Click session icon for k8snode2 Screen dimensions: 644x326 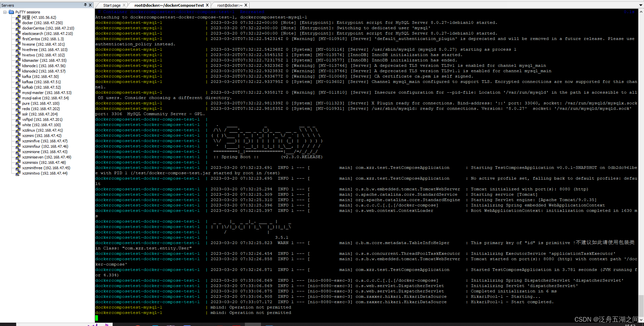18,71
